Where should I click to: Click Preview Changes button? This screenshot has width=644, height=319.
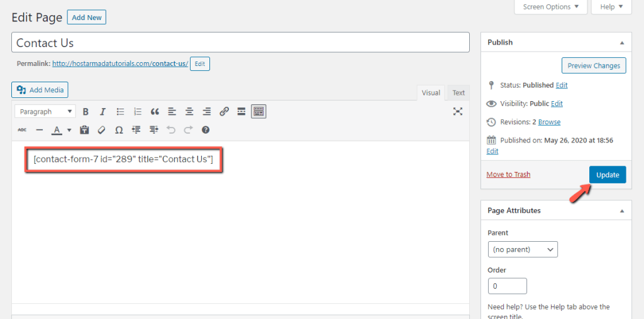[594, 65]
